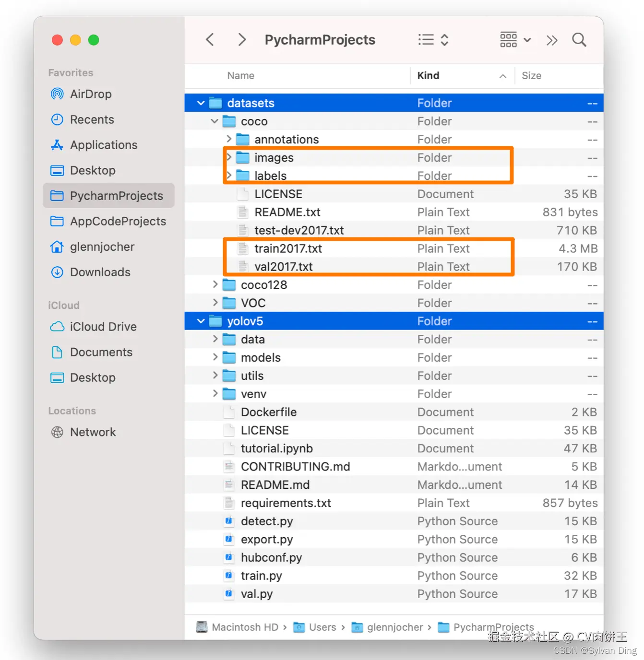Select CONTRIBUTING.md file

click(x=394, y=467)
